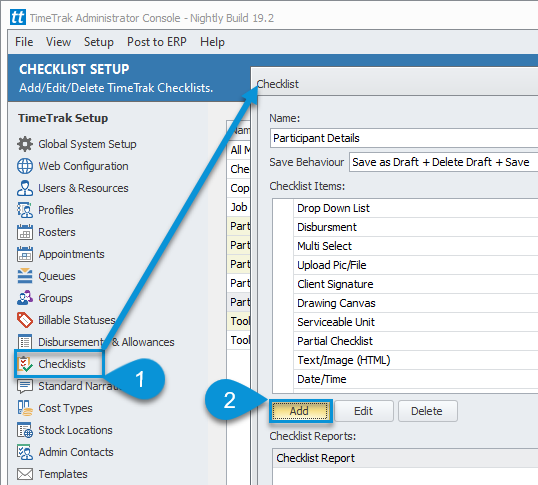Click the Profiles icon
This screenshot has height=485, width=538.
click(25, 210)
